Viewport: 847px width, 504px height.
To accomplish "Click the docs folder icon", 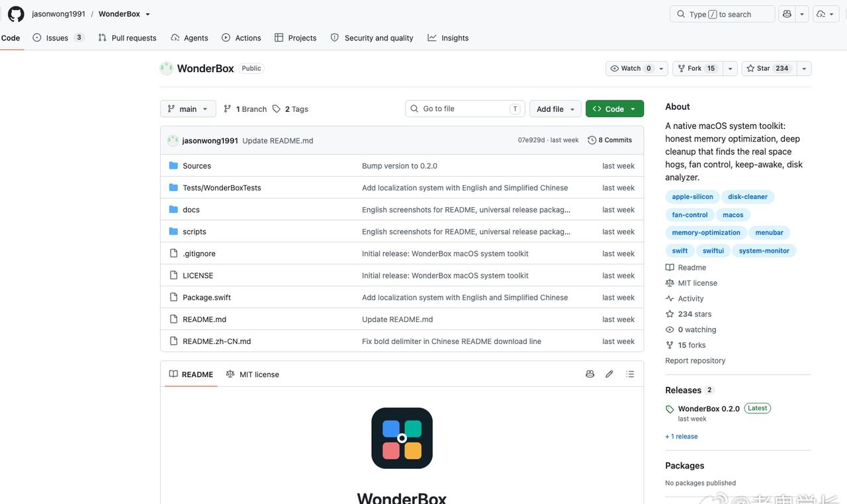I will 173,210.
